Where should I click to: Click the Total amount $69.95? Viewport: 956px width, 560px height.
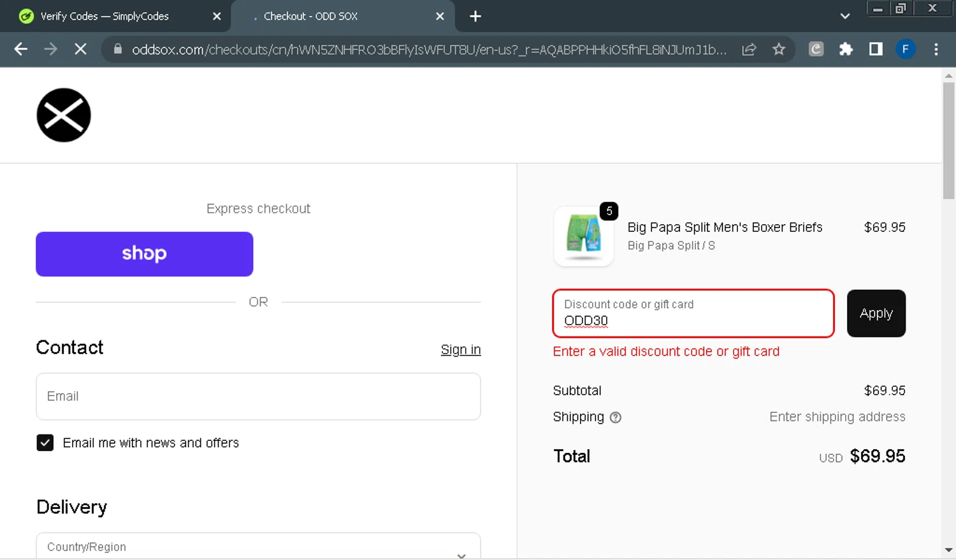pyautogui.click(x=878, y=456)
